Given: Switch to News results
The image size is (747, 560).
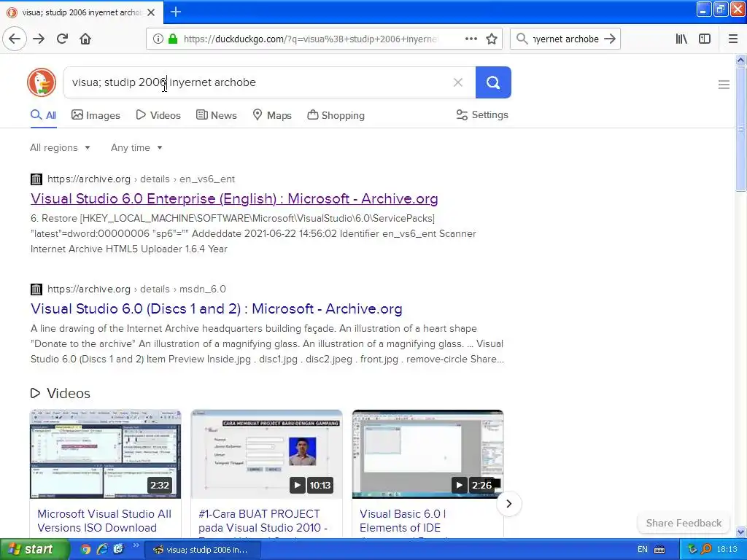Looking at the screenshot, I should click(x=216, y=115).
